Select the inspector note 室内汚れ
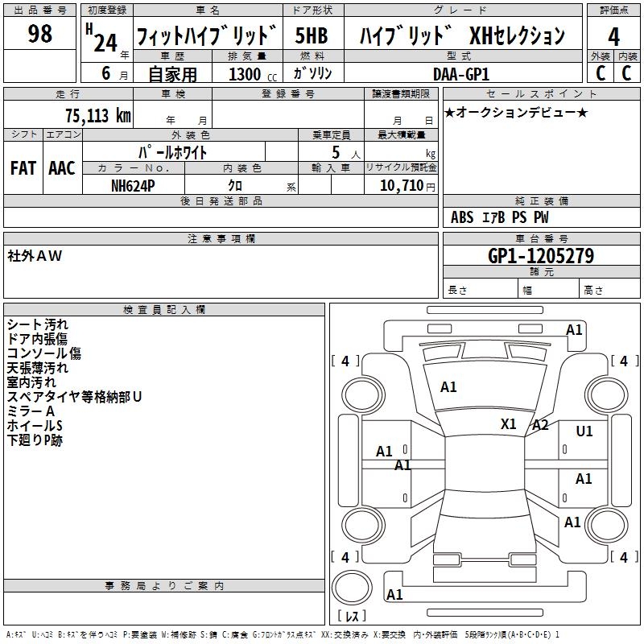 pyautogui.click(x=31, y=382)
